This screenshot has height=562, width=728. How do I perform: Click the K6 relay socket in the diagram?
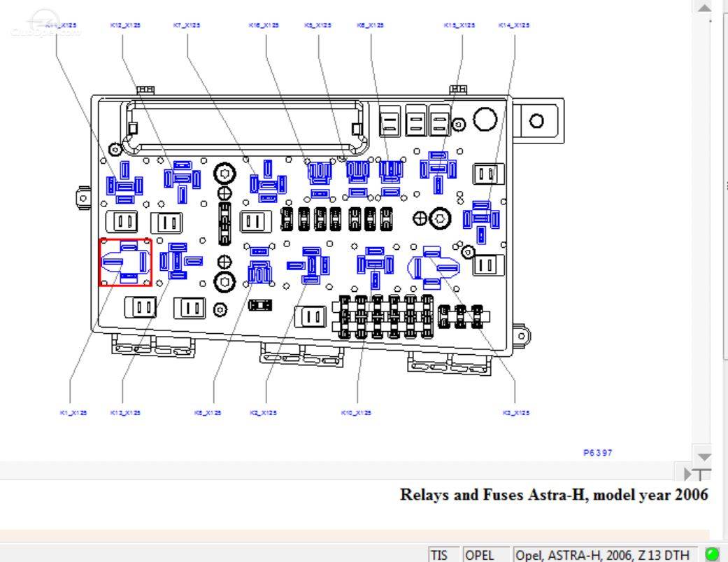[x=391, y=179]
